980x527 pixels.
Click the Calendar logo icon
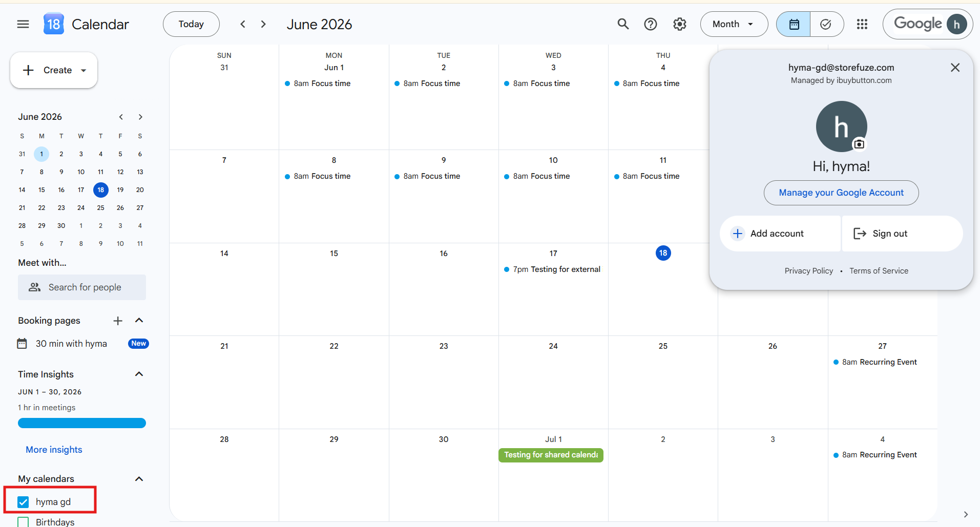(54, 24)
